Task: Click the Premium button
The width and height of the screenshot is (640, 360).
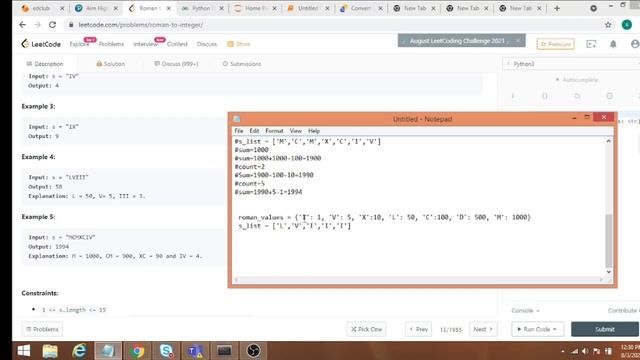Action: click(x=556, y=44)
